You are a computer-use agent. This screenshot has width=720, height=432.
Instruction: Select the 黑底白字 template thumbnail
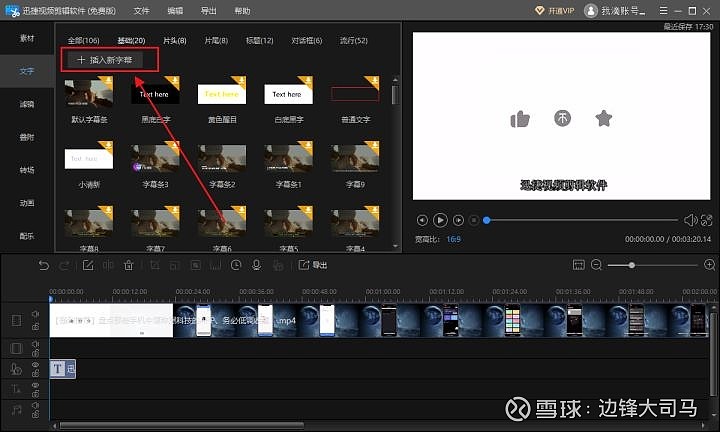pos(155,92)
